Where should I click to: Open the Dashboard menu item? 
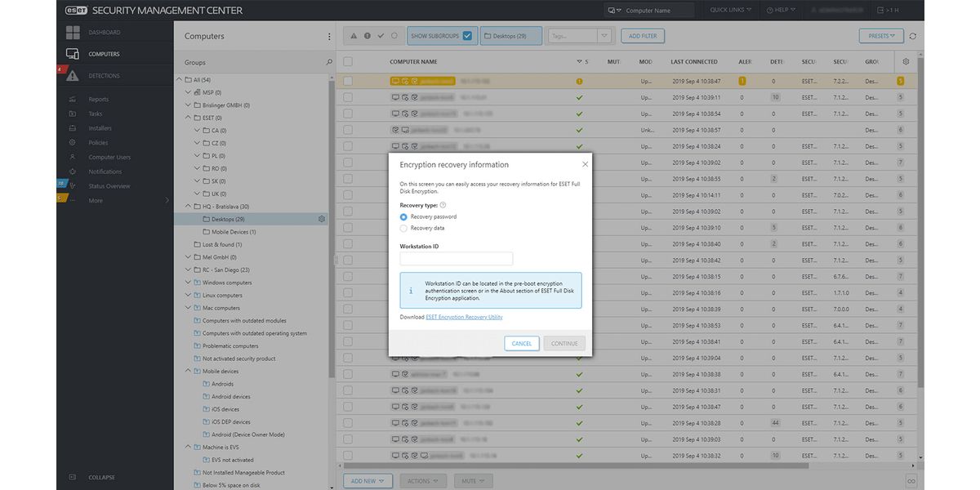[105, 33]
